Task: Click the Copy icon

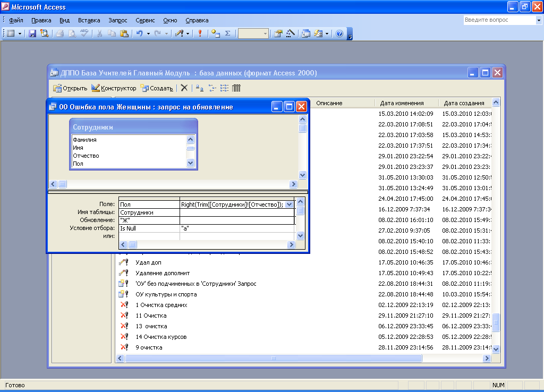Action: click(112, 33)
